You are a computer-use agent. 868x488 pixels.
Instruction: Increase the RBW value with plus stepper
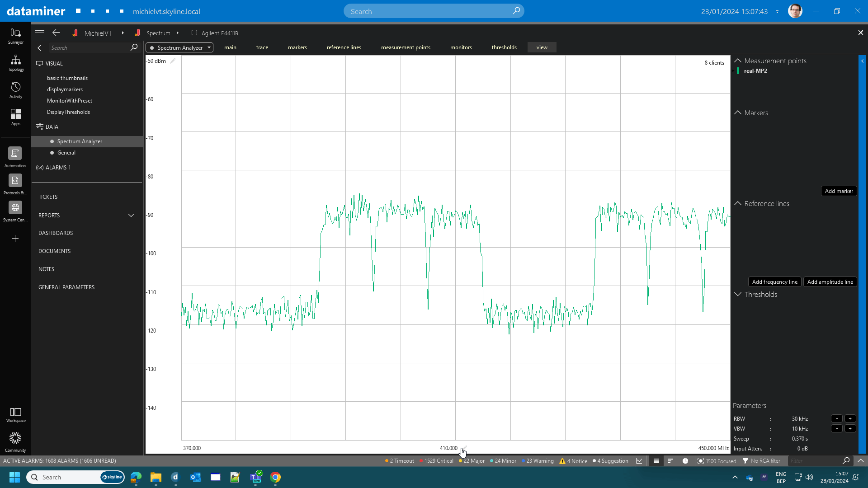[x=851, y=418]
